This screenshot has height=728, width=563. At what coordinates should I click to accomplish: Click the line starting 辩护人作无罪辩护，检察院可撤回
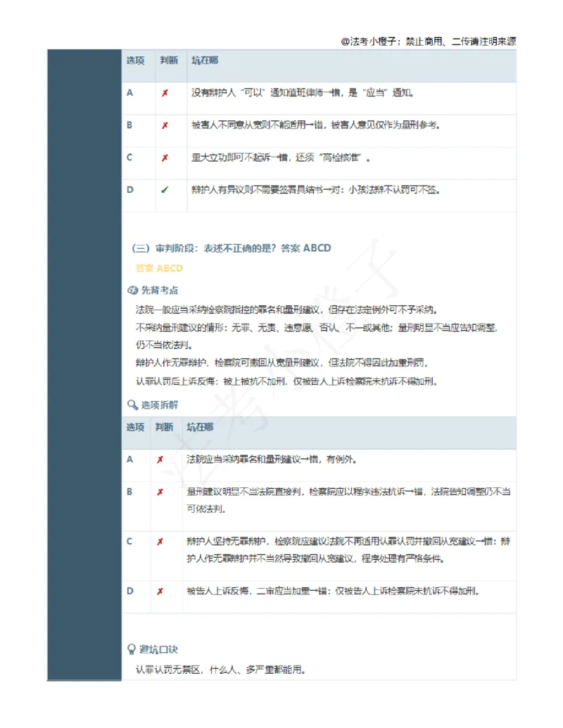click(x=282, y=363)
